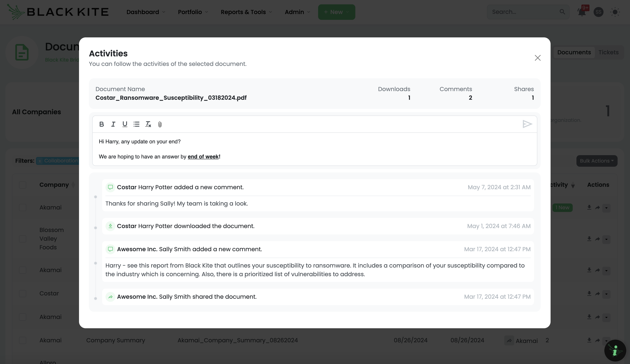630x364 pixels.
Task: Check the Blossom Valley Foods row checkbox
Action: click(x=23, y=239)
